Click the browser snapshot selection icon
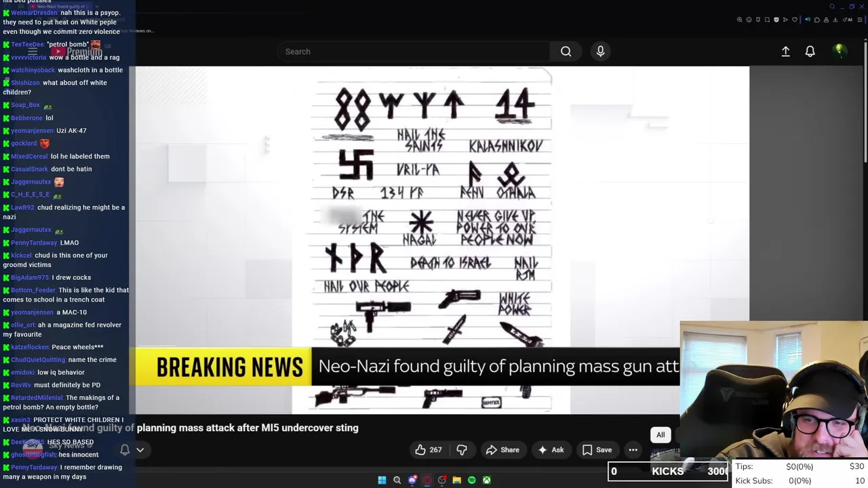Screen dimensions: 868x488 point(767,20)
